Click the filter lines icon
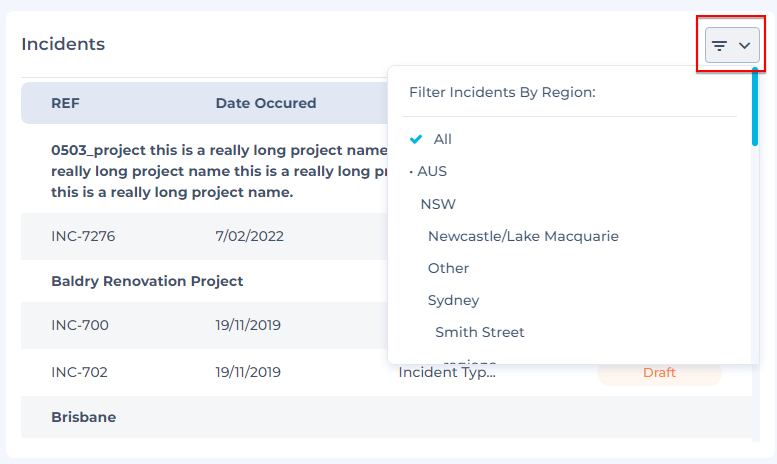This screenshot has height=464, width=777. (720, 46)
